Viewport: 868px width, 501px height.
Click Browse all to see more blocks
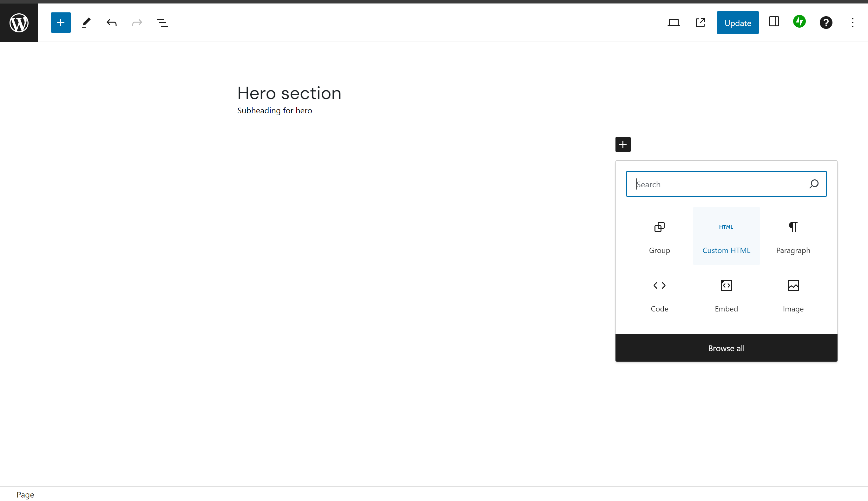click(x=726, y=348)
